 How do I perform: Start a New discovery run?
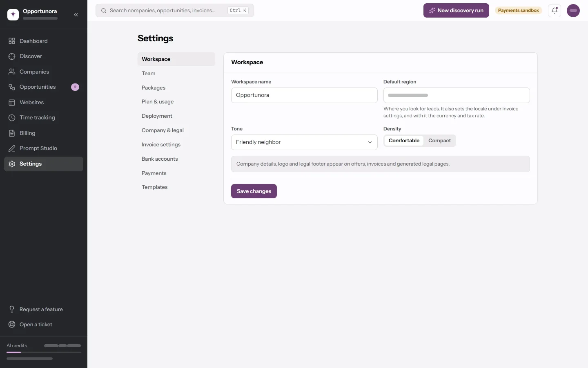tap(456, 11)
